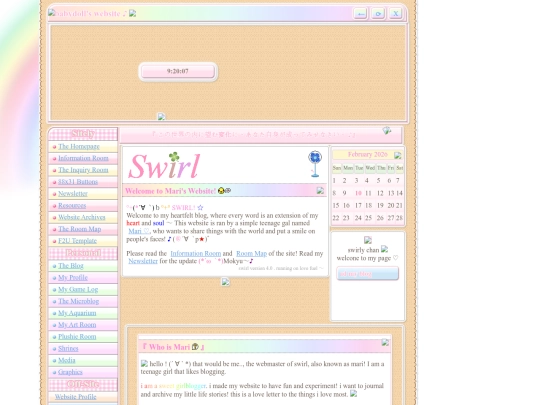540x405 pixels.
Task: Open the Newsletter sidebar link
Action: [73, 194]
